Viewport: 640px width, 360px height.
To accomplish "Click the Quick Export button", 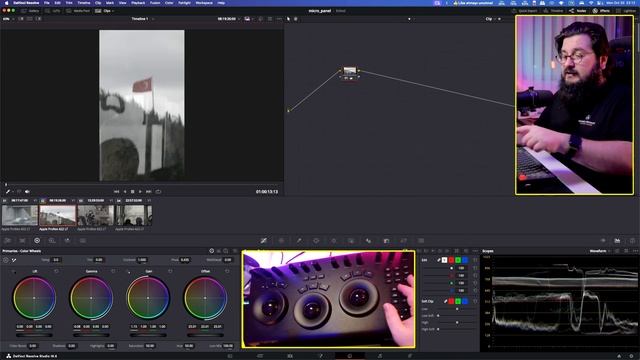I will tap(525, 11).
